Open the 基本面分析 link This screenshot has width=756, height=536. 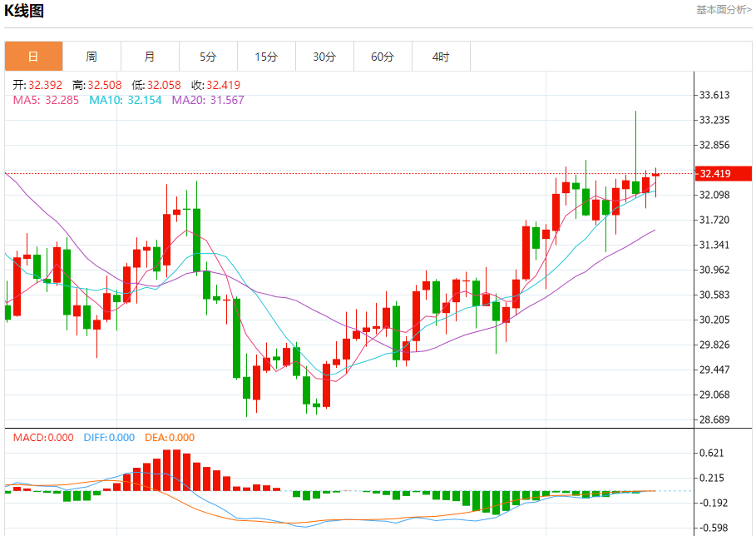723,10
